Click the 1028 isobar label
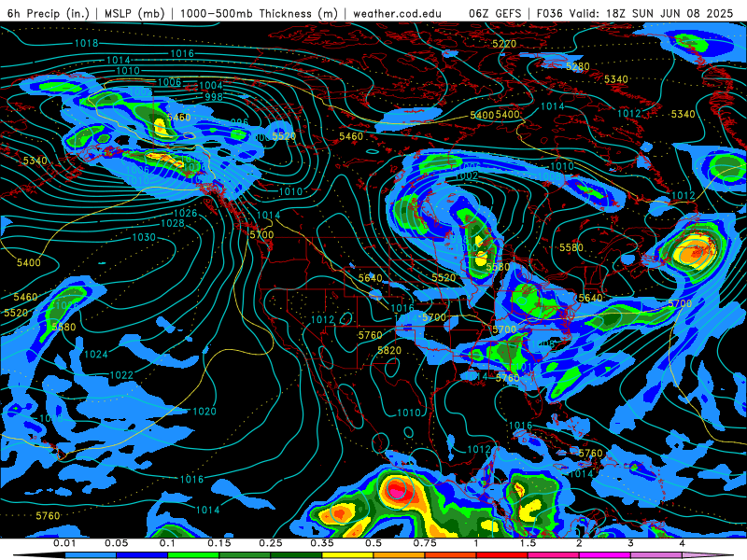The height and width of the screenshot is (560, 747). point(173,223)
